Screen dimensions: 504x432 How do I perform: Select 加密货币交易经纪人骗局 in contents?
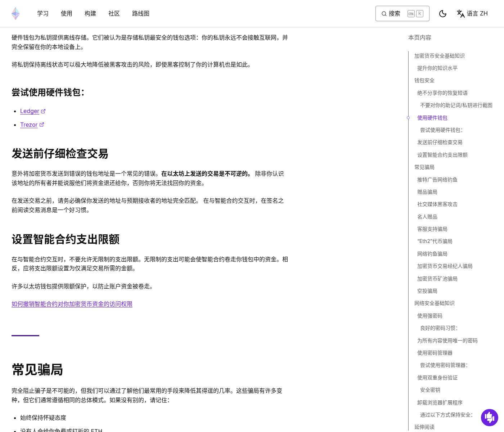click(445, 266)
